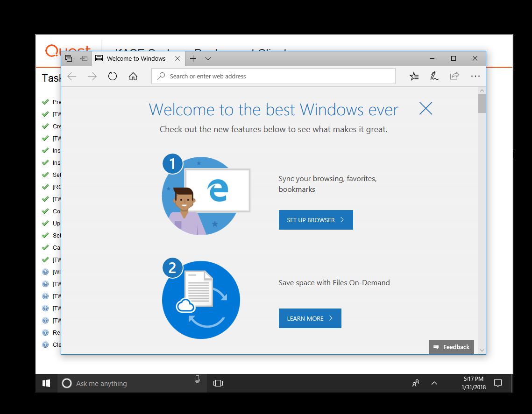Click the Edge page scrollbar thumb

coord(482,104)
